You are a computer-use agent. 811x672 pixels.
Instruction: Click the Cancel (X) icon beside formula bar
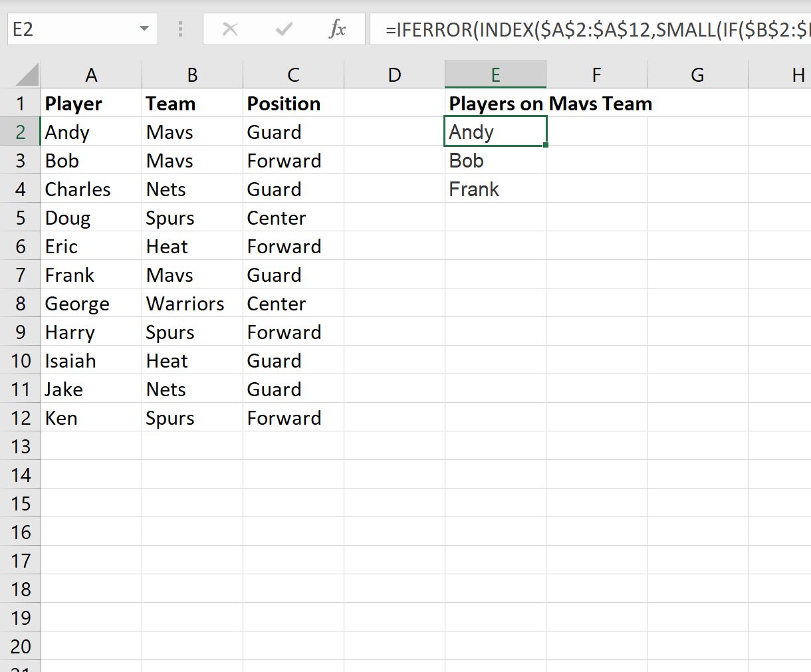coord(229,29)
